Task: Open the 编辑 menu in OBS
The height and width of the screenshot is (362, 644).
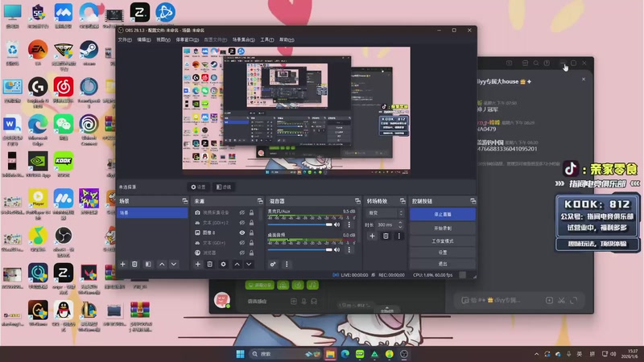Action: [144, 39]
